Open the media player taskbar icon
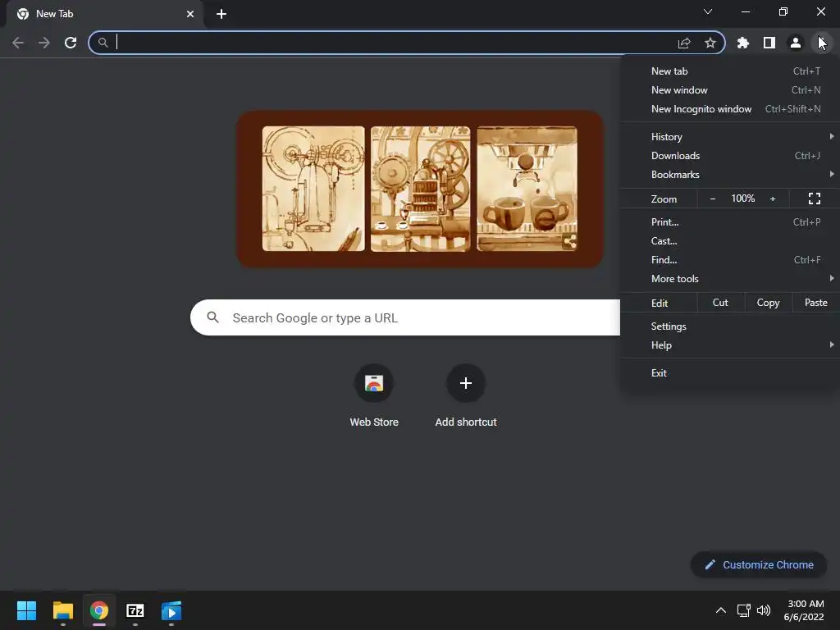Image resolution: width=840 pixels, height=630 pixels. [x=171, y=610]
